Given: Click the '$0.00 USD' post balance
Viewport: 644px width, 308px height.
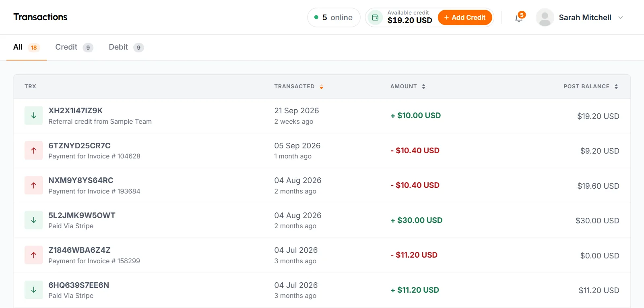Looking at the screenshot, I should pos(600,256).
